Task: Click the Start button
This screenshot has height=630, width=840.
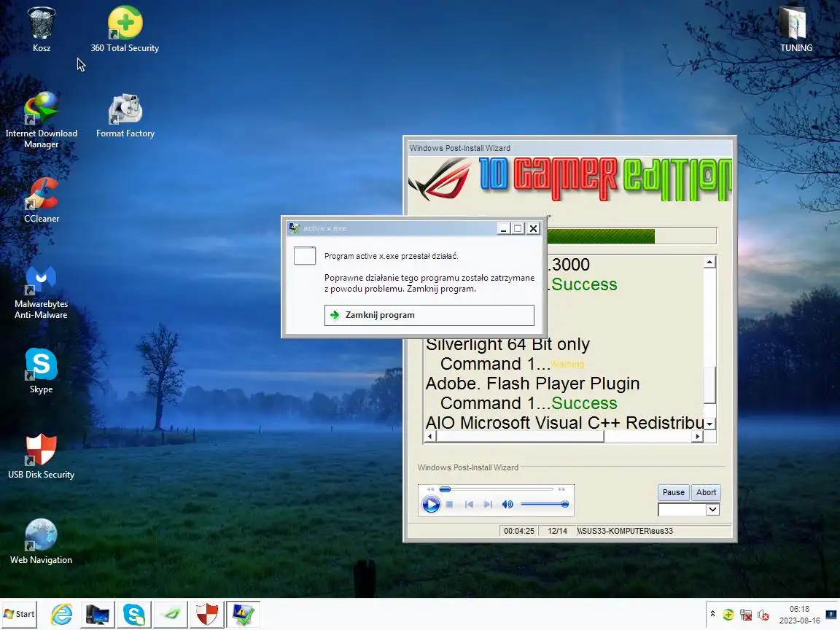Action: [19, 614]
